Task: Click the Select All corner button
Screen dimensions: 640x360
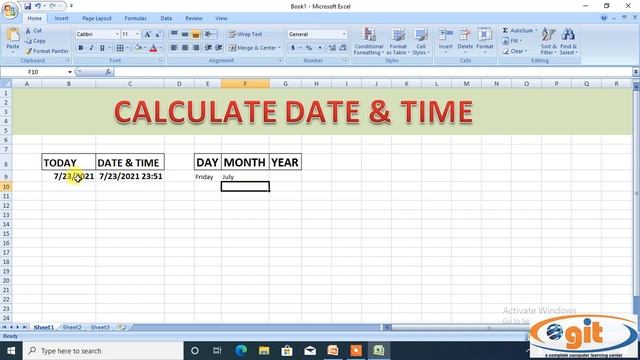Action: pos(6,84)
